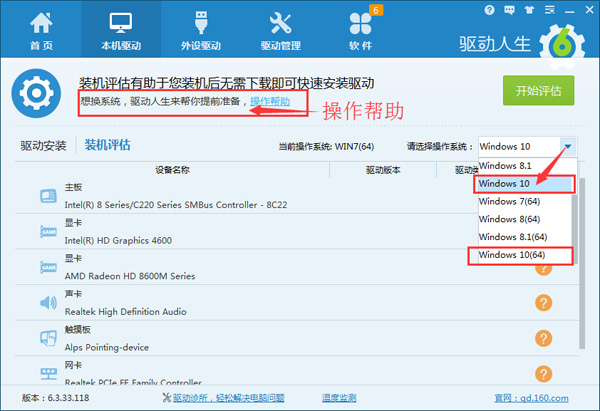
Task: Open the 驱动诊所，轻松解决电脑问题 link
Action: click(x=228, y=398)
